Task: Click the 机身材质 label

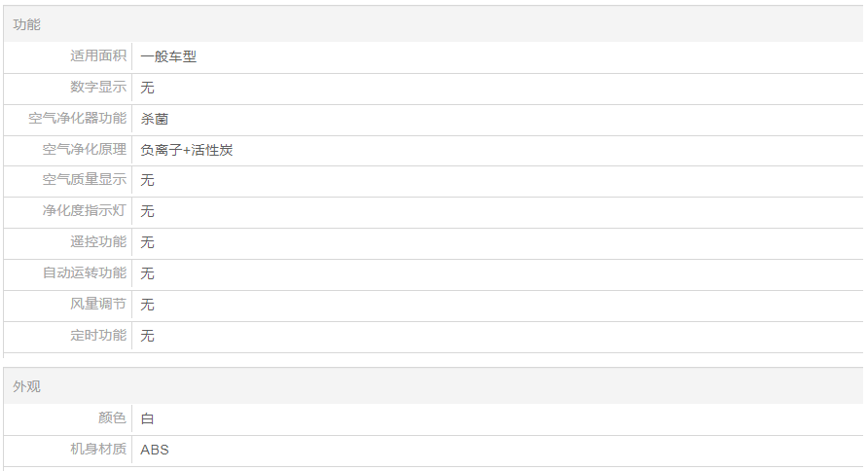Action: point(98,450)
